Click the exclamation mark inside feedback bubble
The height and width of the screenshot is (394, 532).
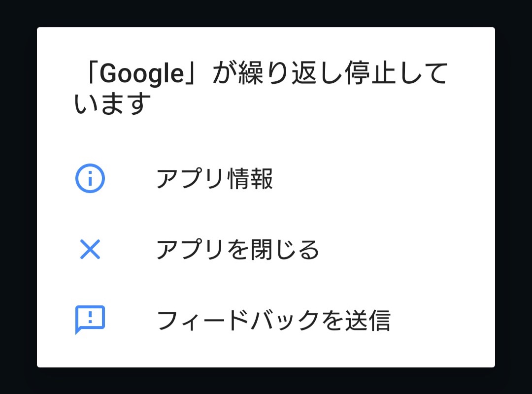[90, 317]
